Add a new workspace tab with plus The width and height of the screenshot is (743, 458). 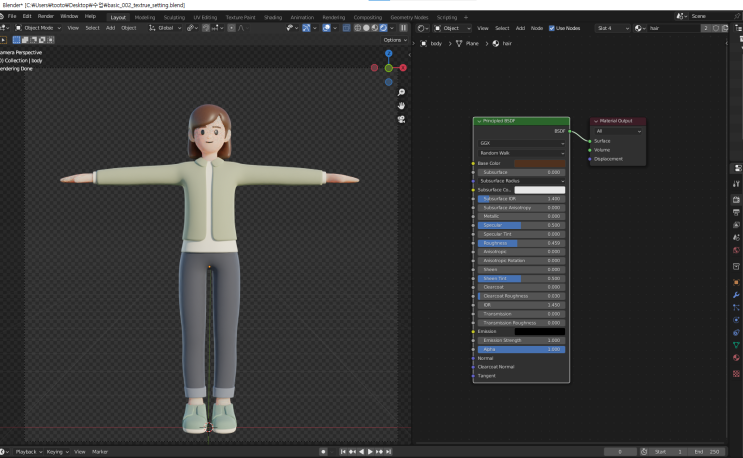click(466, 17)
